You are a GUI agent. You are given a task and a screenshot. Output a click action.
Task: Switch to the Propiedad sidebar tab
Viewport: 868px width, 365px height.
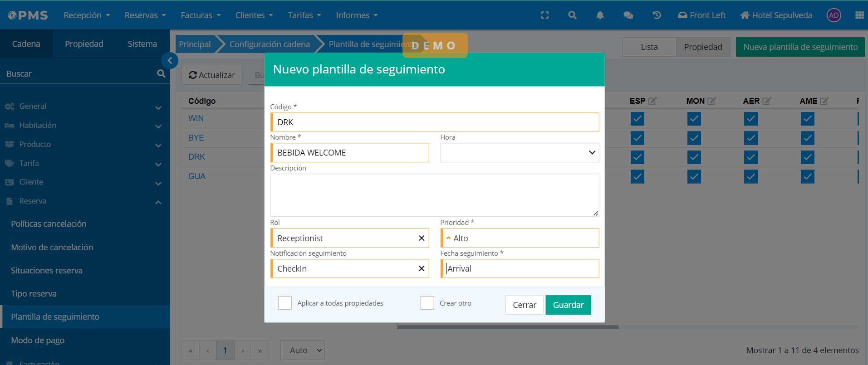(84, 44)
